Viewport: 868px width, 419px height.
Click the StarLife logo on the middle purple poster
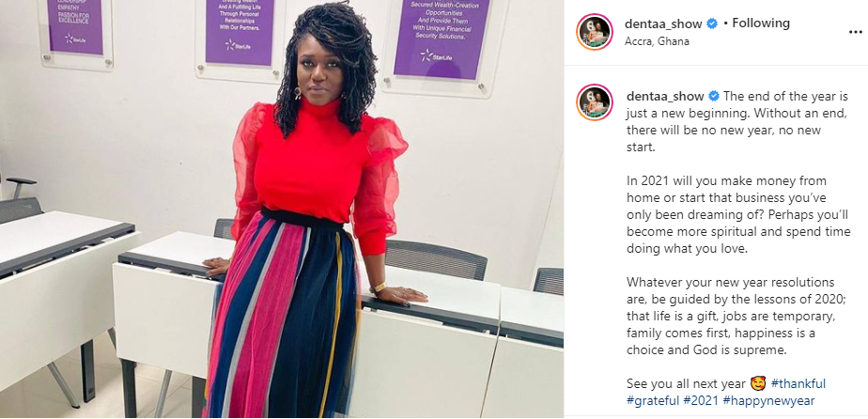tap(238, 45)
